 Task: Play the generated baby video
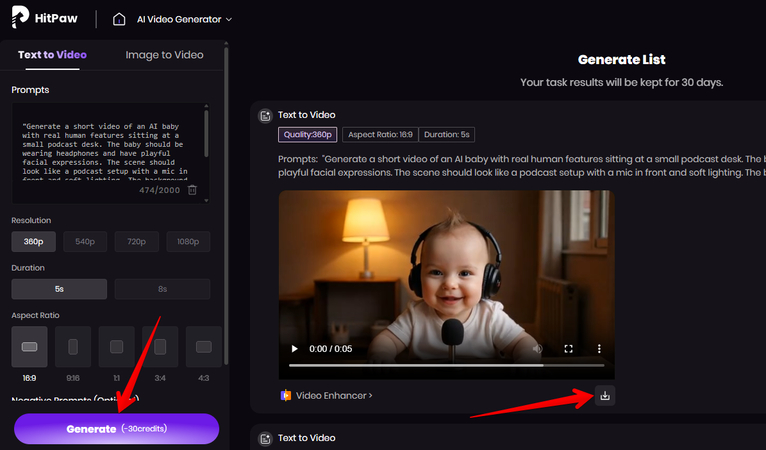pyautogui.click(x=294, y=349)
